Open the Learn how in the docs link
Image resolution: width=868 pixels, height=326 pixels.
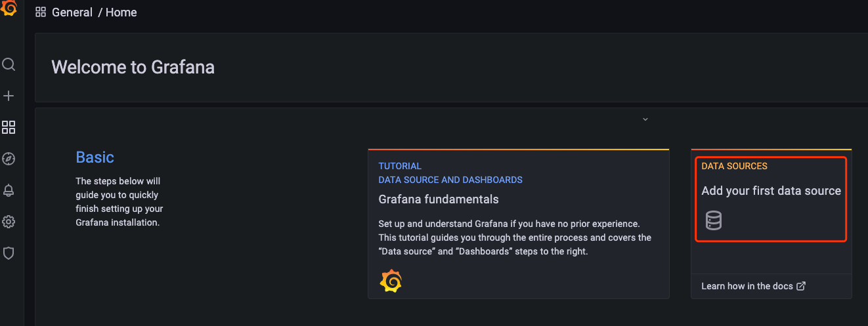(753, 286)
